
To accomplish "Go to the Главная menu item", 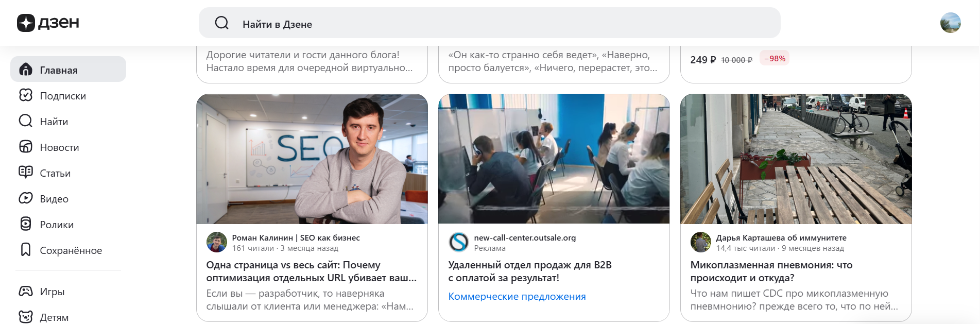I will click(68, 69).
